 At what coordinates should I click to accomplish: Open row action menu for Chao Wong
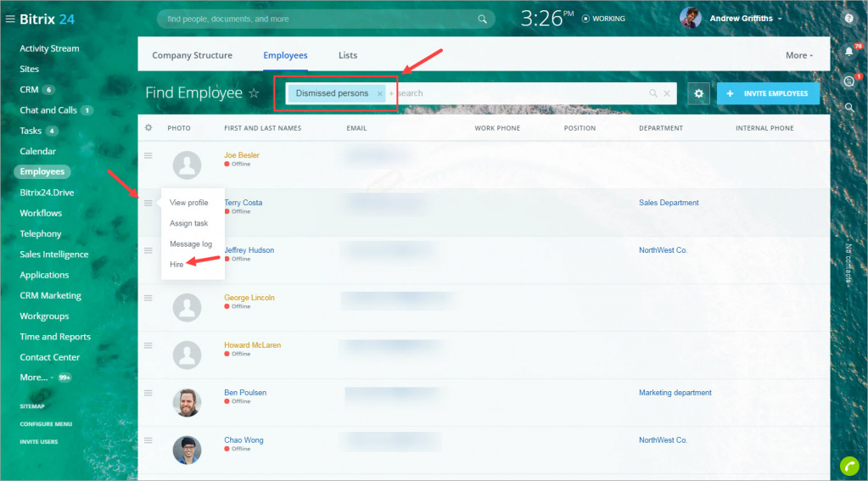[x=148, y=440]
